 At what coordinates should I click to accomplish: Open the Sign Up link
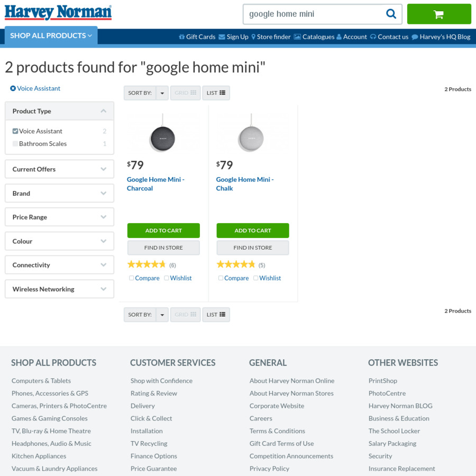click(x=233, y=36)
